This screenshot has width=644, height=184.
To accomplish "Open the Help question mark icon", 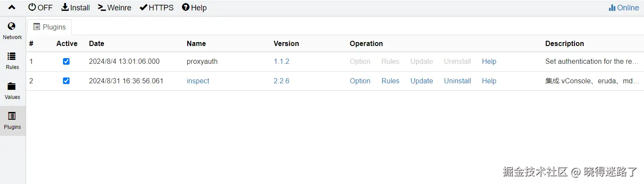I will [x=186, y=7].
